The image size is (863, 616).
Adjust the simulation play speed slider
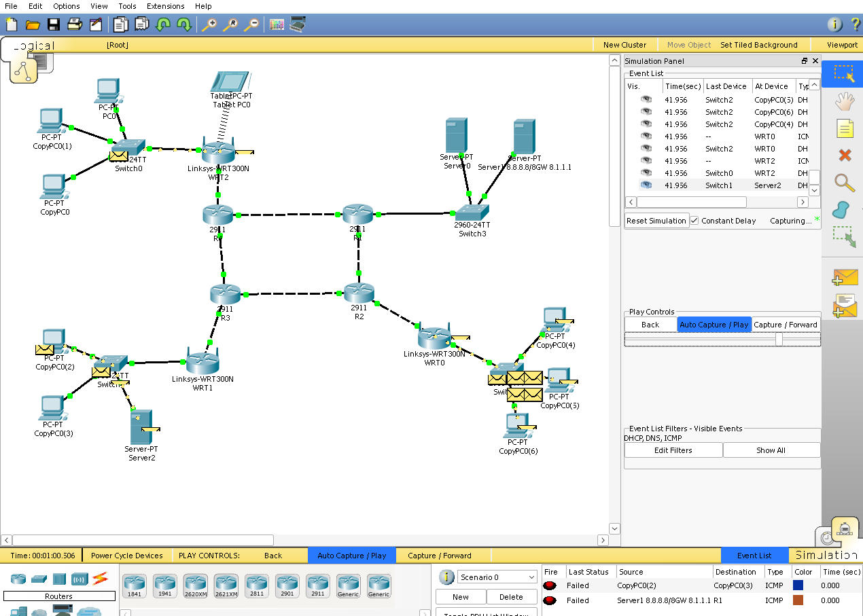point(779,339)
